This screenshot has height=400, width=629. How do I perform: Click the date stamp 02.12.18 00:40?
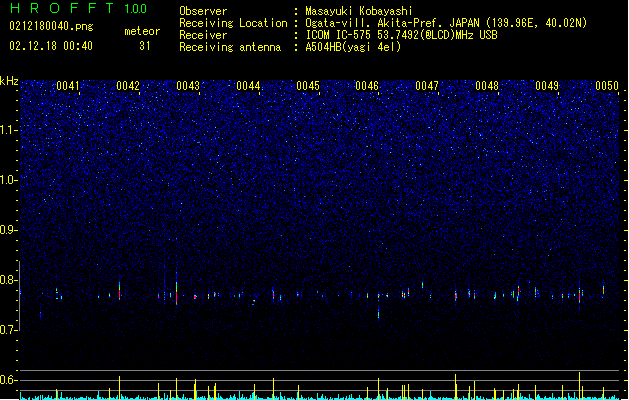[x=51, y=46]
